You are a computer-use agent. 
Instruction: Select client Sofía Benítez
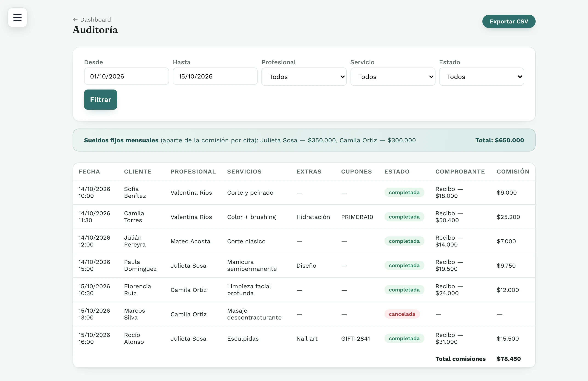point(135,192)
